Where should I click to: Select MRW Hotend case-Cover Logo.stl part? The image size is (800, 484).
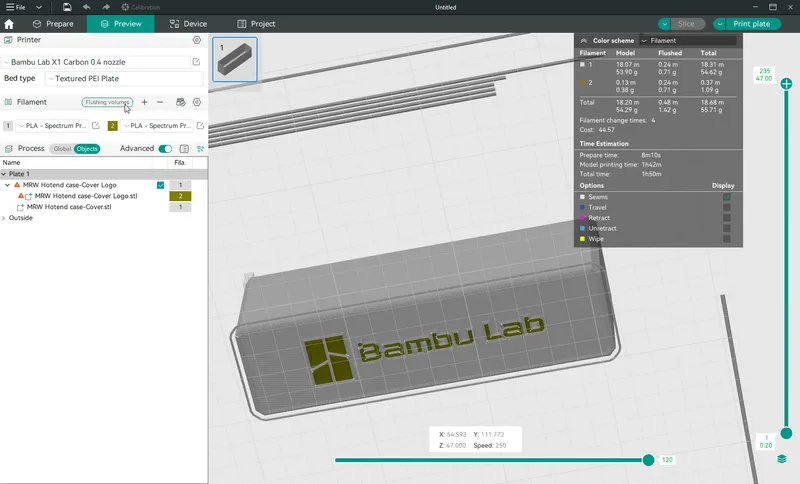(86, 196)
